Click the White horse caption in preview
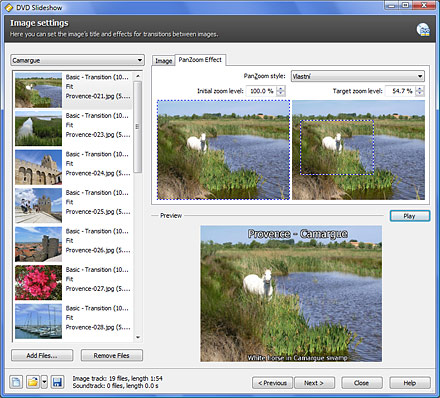440x398 pixels. (x=297, y=358)
